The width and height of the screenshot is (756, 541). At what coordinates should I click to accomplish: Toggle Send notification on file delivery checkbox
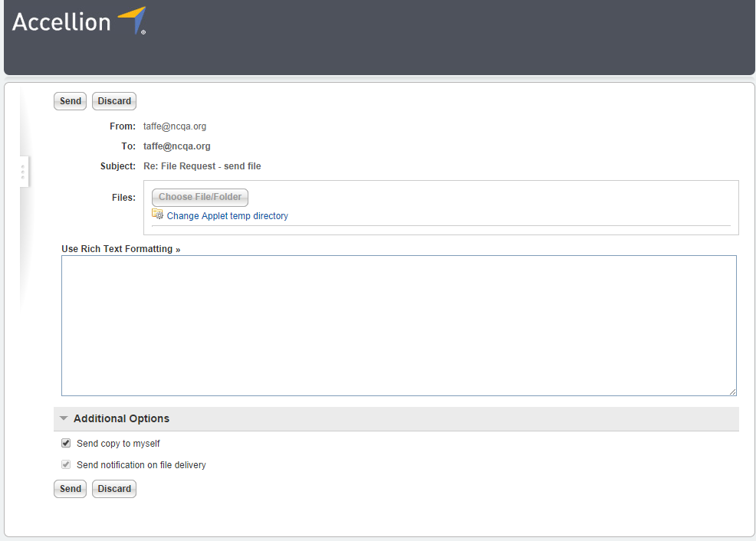66,464
